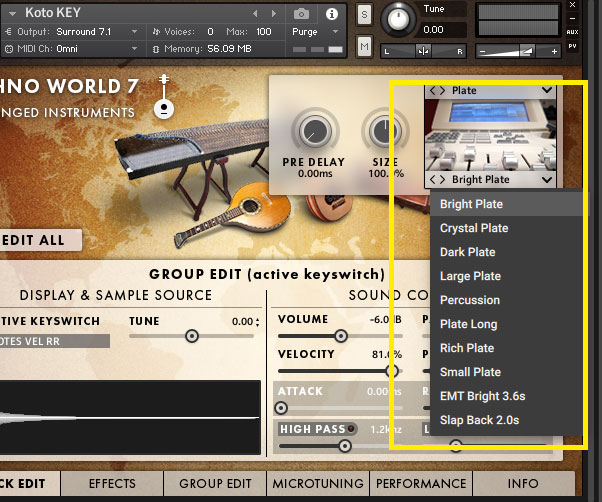Choose Plate Long reverb preset
The image size is (602, 502).
pos(506,324)
